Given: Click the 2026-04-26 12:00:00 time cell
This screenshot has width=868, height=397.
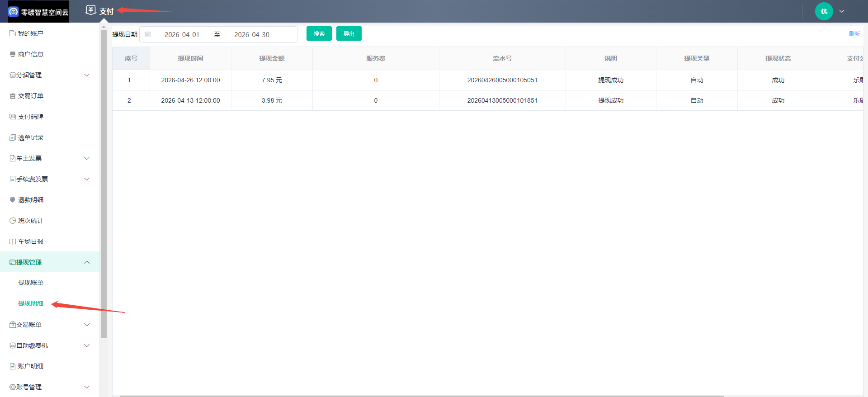Looking at the screenshot, I should pyautogui.click(x=190, y=80).
